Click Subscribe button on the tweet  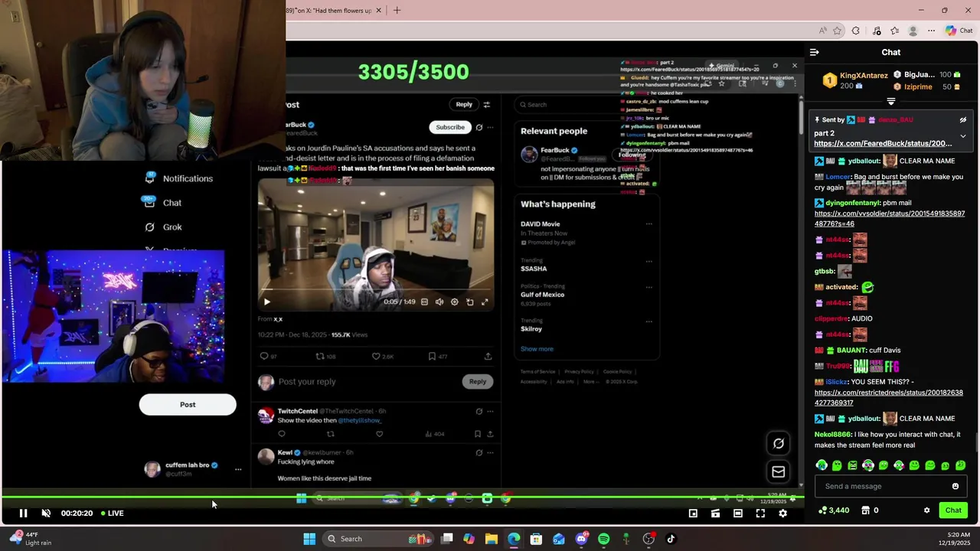click(450, 127)
